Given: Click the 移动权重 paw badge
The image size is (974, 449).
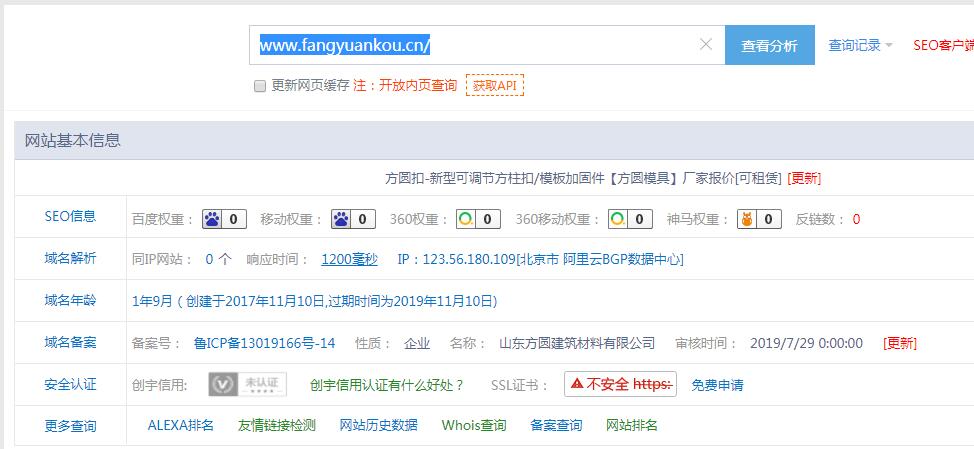Looking at the screenshot, I should (353, 219).
